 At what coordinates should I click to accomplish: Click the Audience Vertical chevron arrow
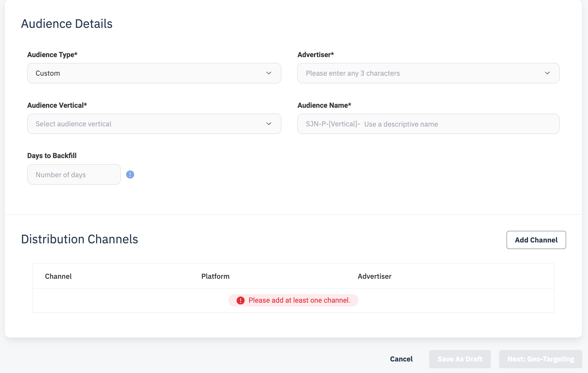[269, 124]
